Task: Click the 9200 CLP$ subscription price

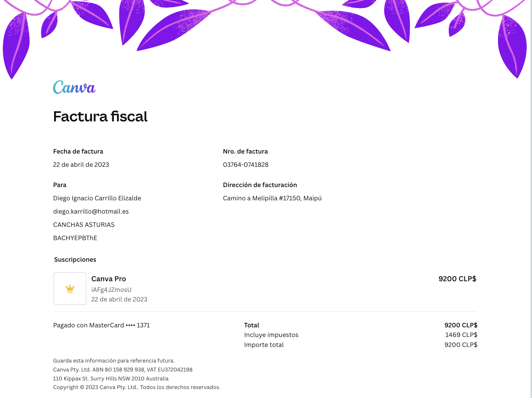Action: click(x=457, y=279)
